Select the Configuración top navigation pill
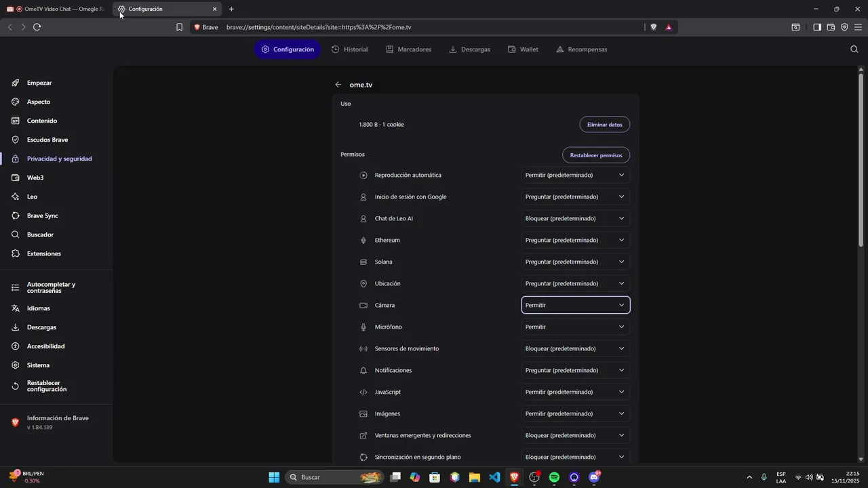868x488 pixels. (x=288, y=49)
